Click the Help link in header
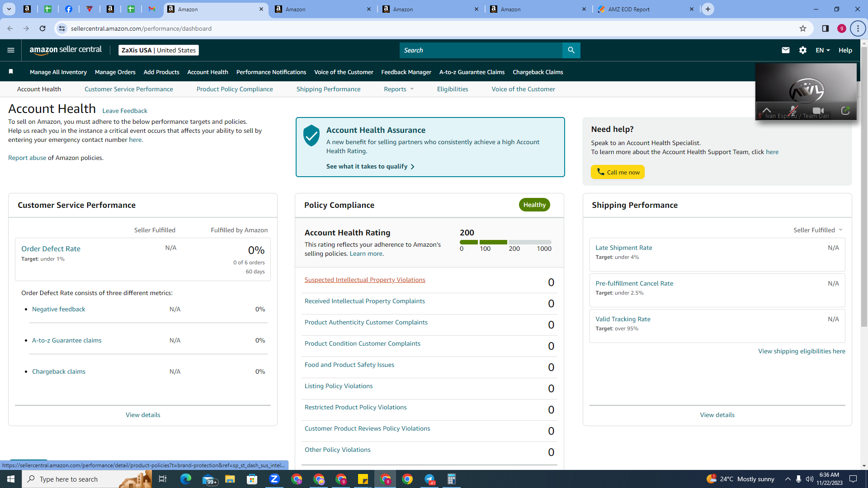This screenshot has width=868, height=488. (845, 50)
